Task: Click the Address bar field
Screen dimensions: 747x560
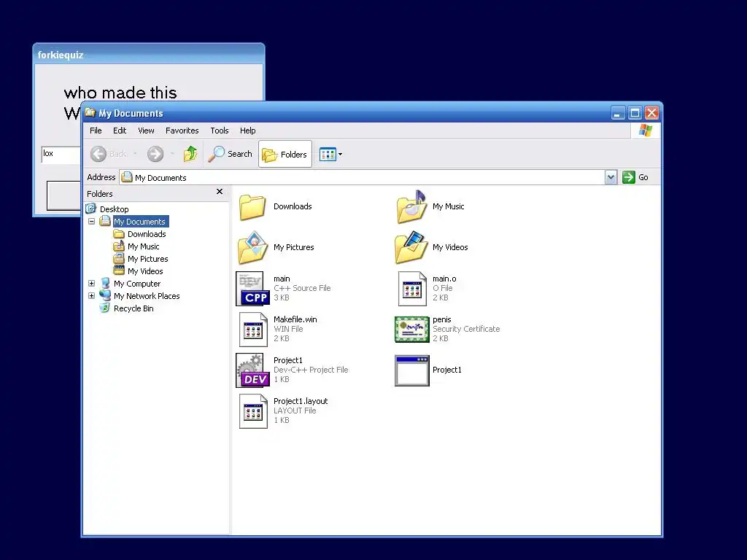Action: click(x=362, y=178)
